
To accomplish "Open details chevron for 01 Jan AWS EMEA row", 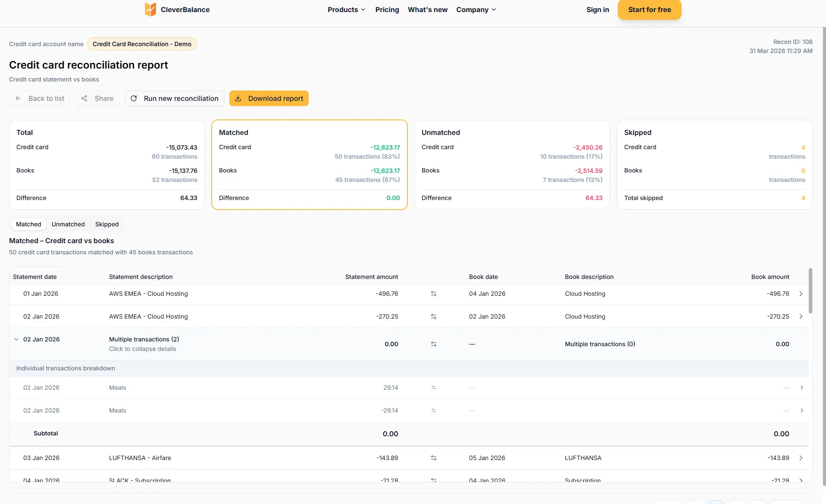I will 801,294.
